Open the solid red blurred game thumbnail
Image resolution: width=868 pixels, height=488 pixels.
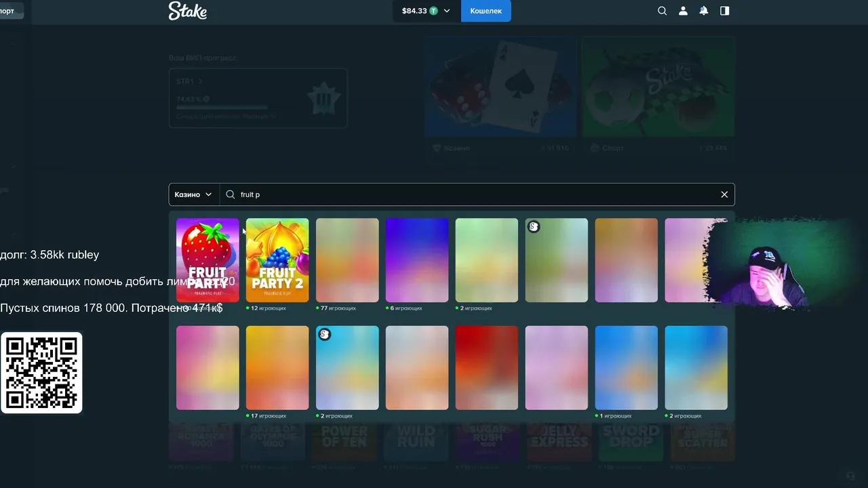tap(487, 368)
